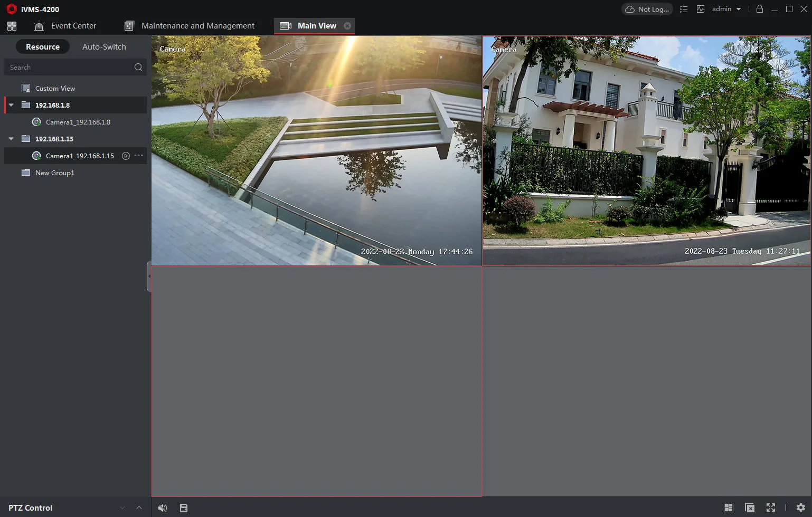Open more options for Camera1_192.168.1.15
Screen dimensions: 812x517
coord(138,156)
